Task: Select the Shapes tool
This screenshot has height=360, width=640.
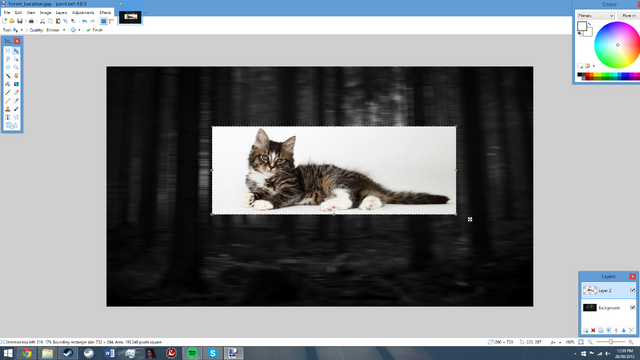Action: (x=12, y=126)
